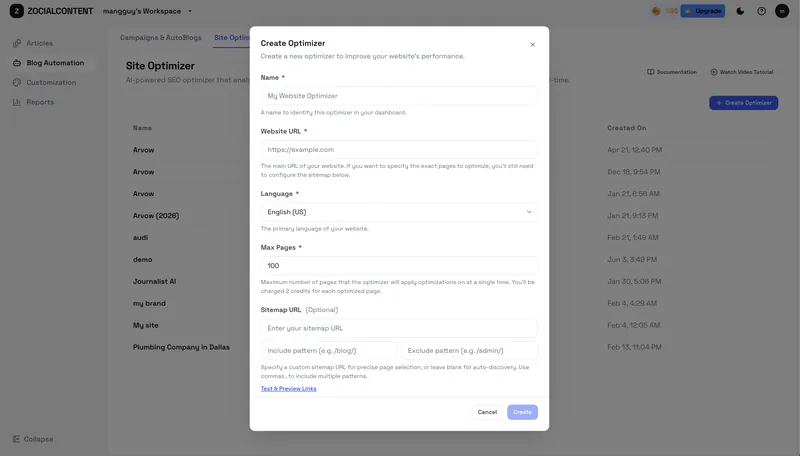The height and width of the screenshot is (456, 800).
Task: Click the Watch Video Tutorial play icon
Action: pyautogui.click(x=714, y=72)
